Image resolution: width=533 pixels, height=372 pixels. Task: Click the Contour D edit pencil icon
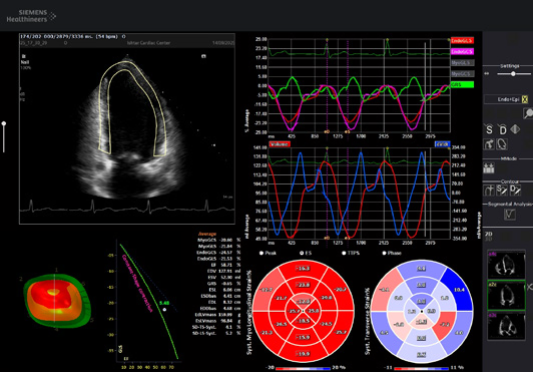coord(515,190)
